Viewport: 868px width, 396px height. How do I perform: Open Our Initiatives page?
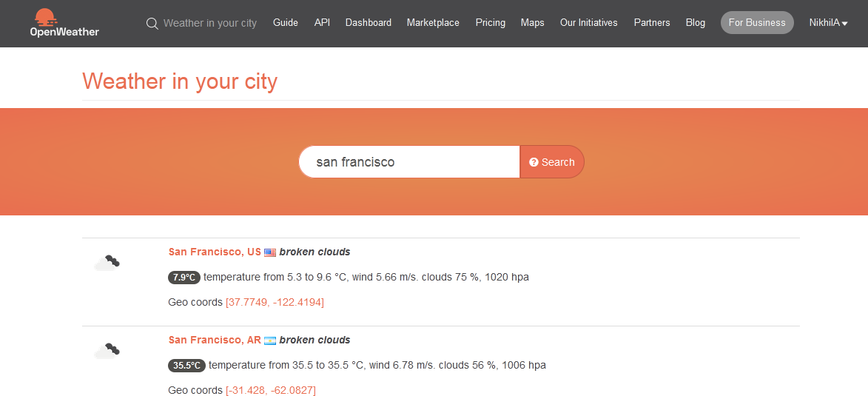(x=589, y=23)
